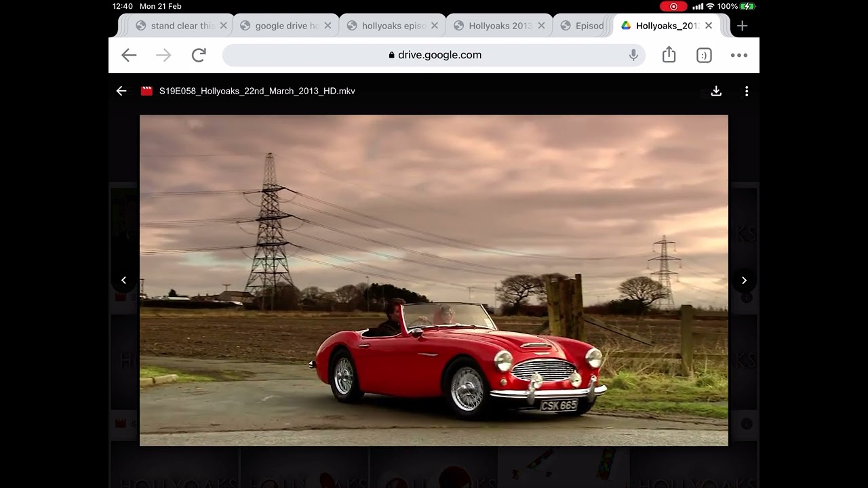Click the drive.google.com address bar

tap(434, 55)
